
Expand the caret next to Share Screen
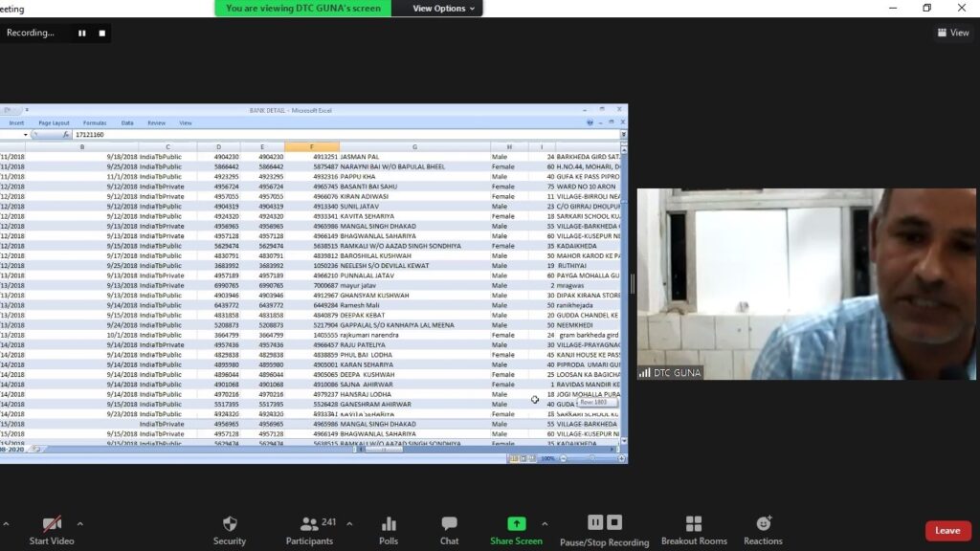pyautogui.click(x=545, y=523)
